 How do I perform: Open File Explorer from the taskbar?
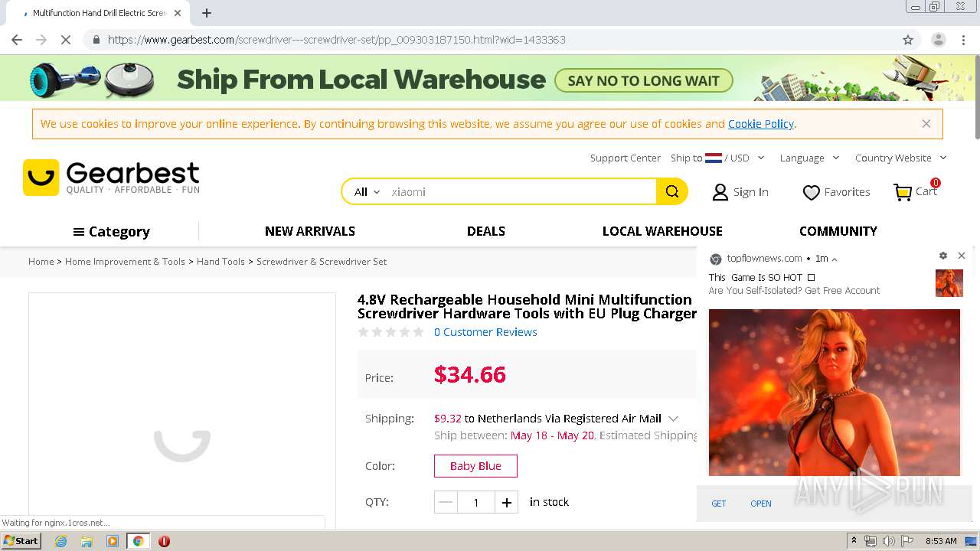pyautogui.click(x=87, y=541)
